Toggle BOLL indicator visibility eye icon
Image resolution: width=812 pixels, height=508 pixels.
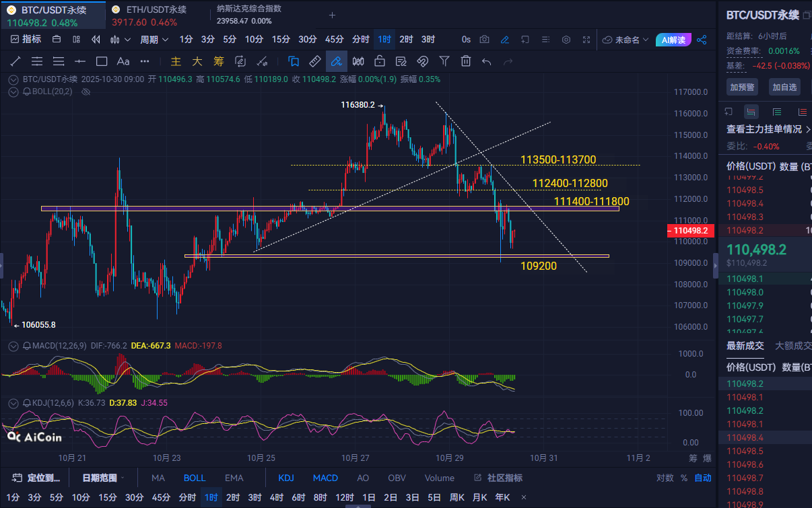coord(86,91)
